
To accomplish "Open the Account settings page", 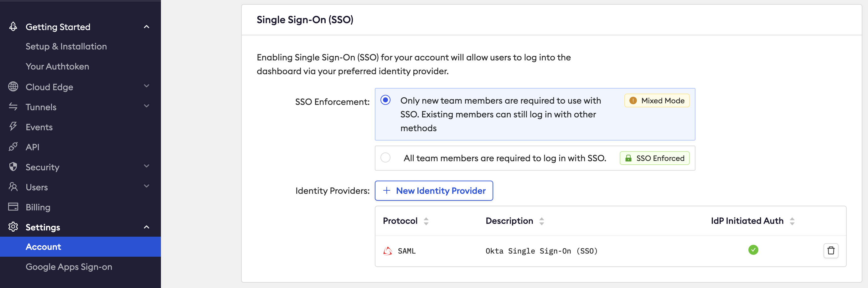I will click(x=44, y=246).
